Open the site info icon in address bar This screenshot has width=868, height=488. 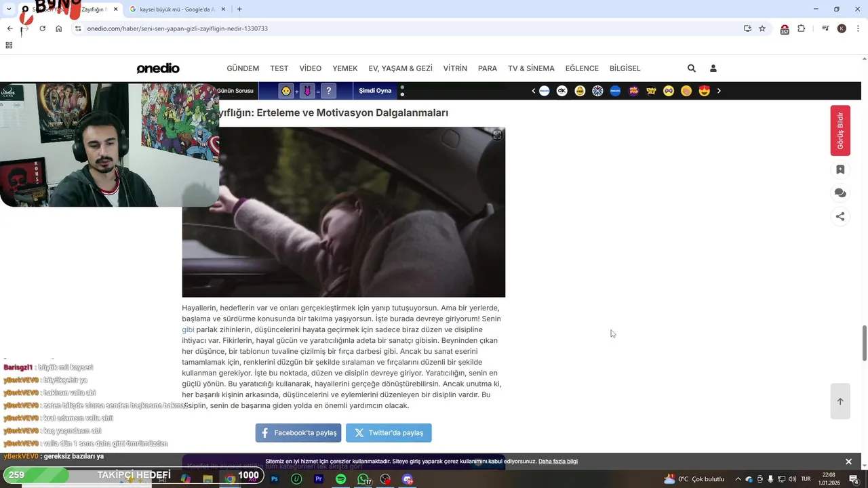[x=78, y=28]
